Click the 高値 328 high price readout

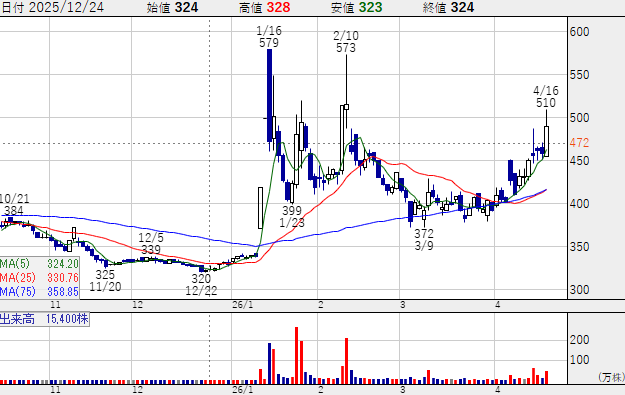264,7
